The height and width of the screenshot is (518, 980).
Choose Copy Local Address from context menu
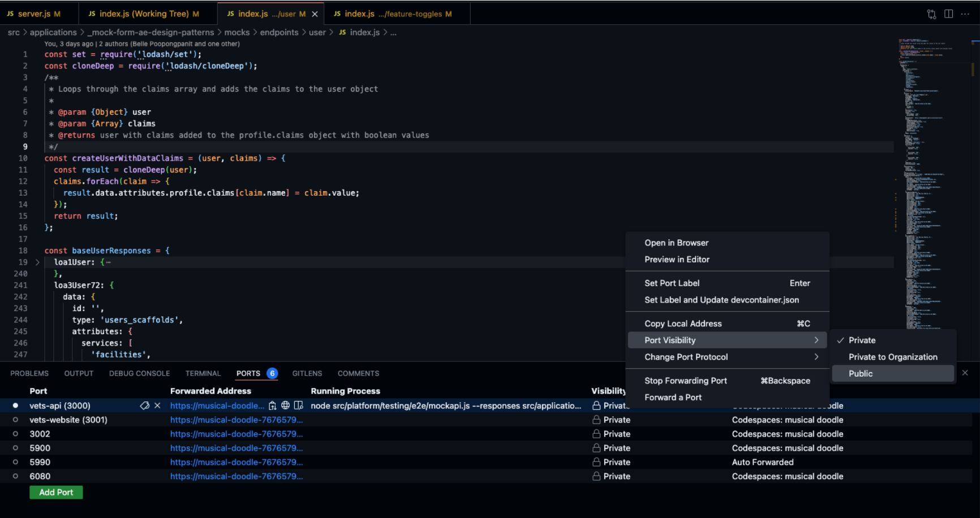tap(683, 323)
